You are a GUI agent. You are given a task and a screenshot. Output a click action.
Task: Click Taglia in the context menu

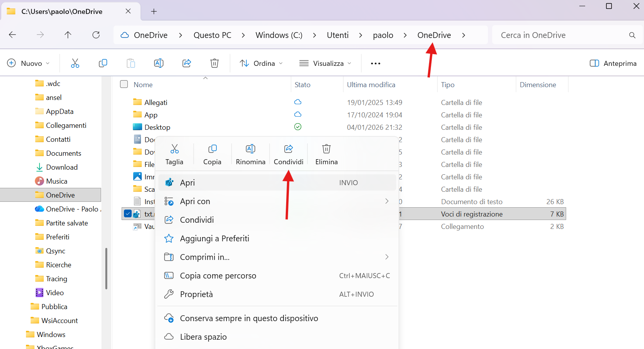coord(174,155)
